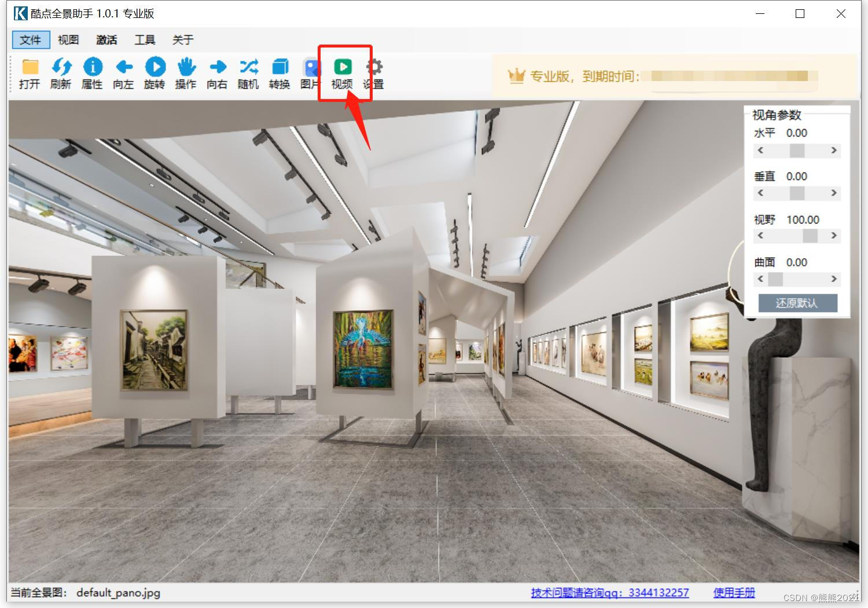Click the 向左 arrow icon
This screenshot has width=868, height=608.
pyautogui.click(x=124, y=68)
